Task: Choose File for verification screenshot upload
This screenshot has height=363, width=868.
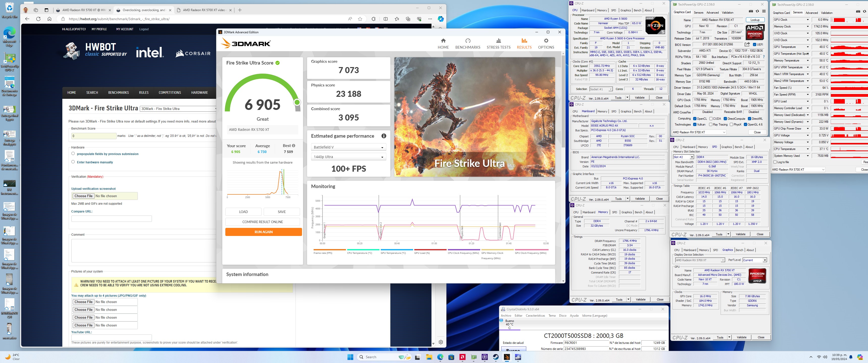Action: click(83, 196)
